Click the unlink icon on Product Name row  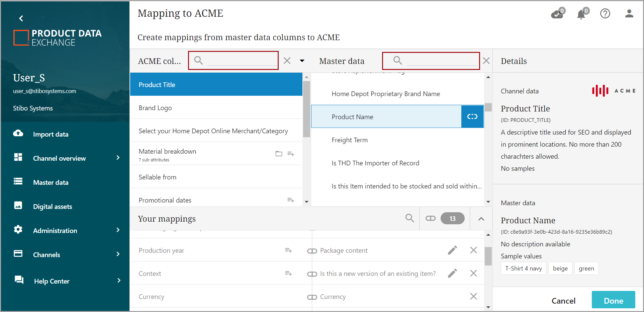[472, 116]
